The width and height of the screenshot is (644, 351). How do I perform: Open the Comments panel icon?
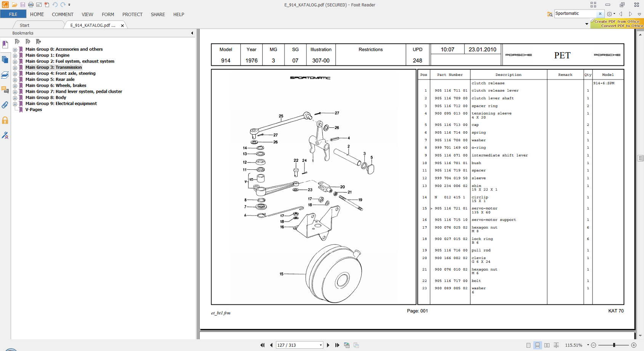click(x=5, y=90)
